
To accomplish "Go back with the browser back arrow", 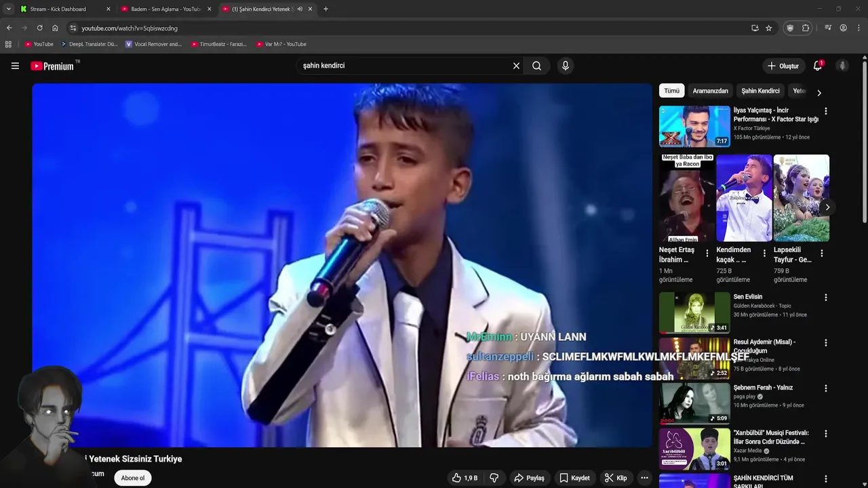I will coord(9,28).
